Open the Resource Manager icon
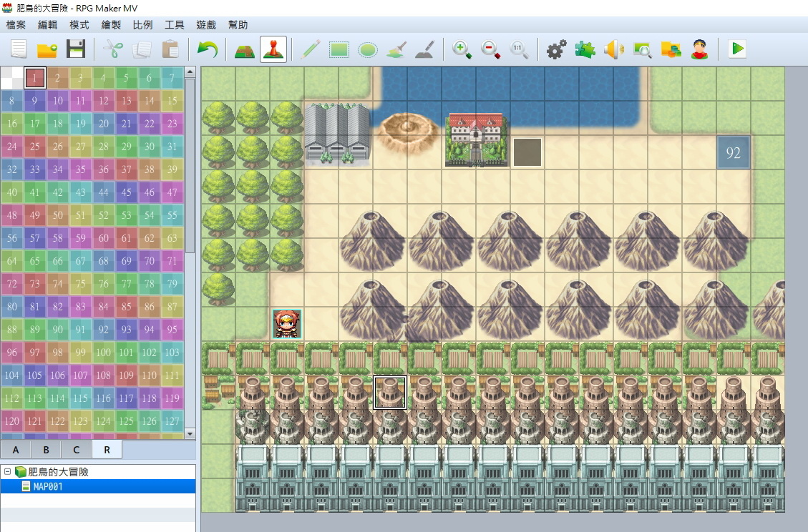 (671, 49)
